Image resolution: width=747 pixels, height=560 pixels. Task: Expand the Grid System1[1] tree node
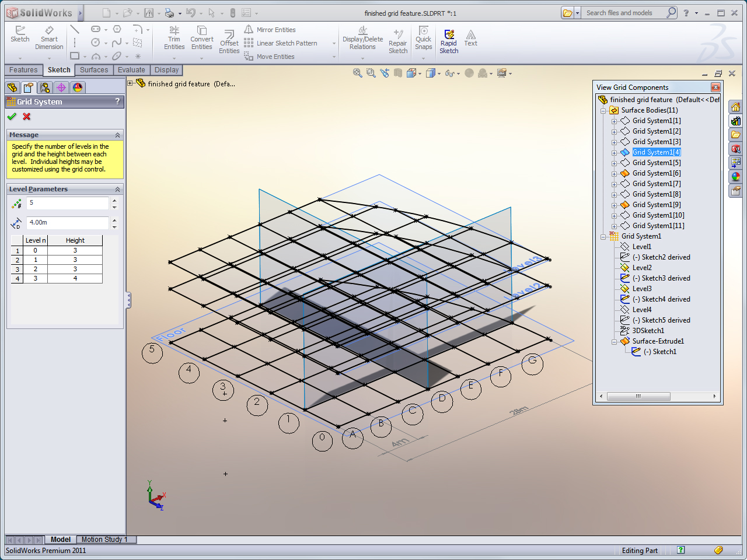[613, 121]
